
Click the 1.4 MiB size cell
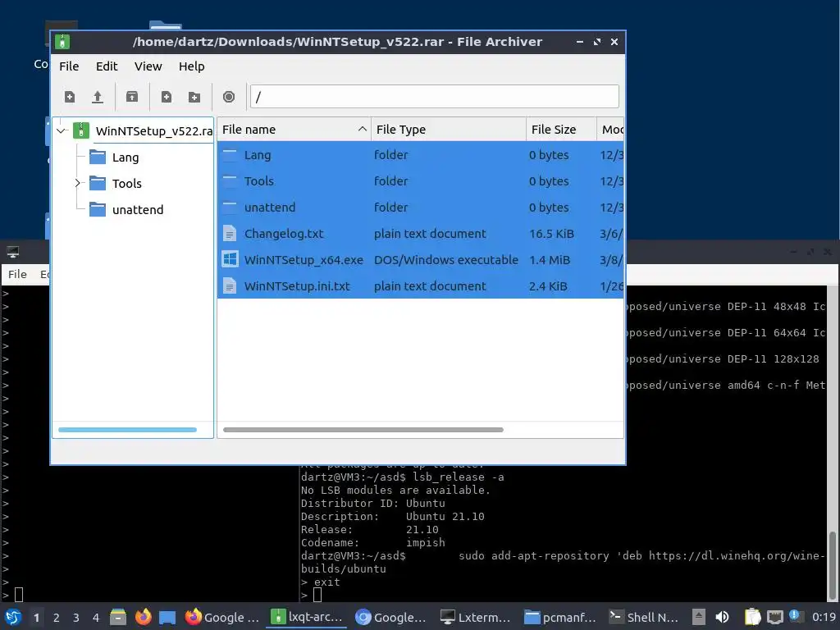click(x=550, y=260)
